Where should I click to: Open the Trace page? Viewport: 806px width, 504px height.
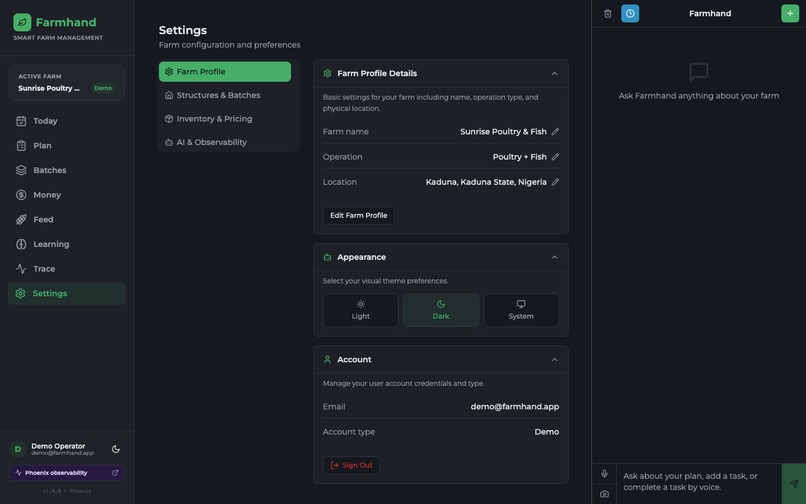coord(67,269)
